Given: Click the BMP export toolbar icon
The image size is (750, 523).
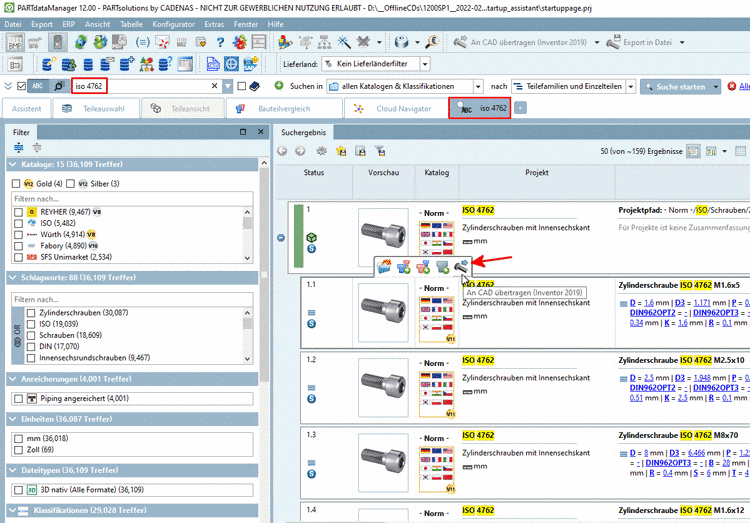Looking at the screenshot, I should (15, 43).
